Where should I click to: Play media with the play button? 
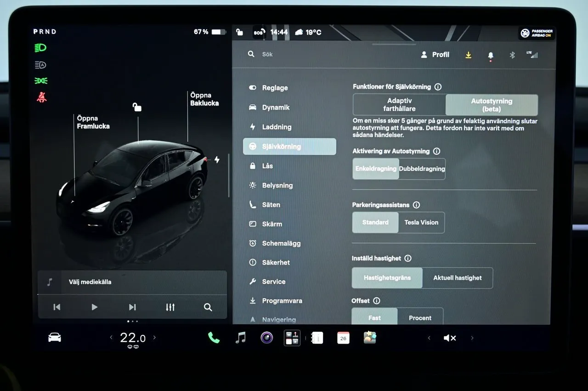94,307
